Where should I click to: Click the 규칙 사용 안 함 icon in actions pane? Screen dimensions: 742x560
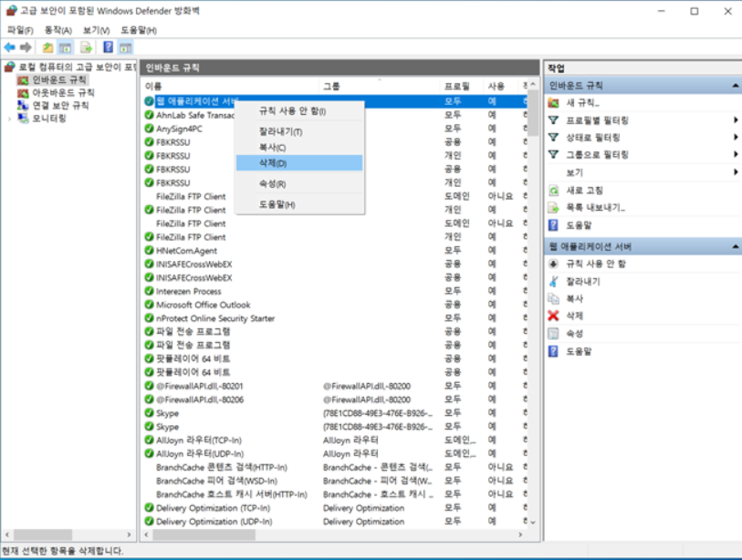553,264
